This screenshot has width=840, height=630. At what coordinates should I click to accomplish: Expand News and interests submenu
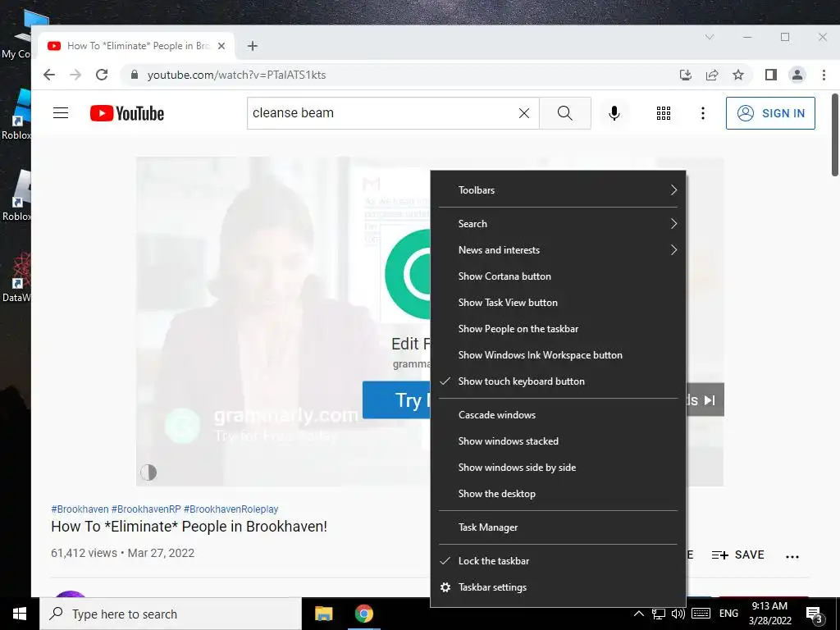tap(558, 250)
